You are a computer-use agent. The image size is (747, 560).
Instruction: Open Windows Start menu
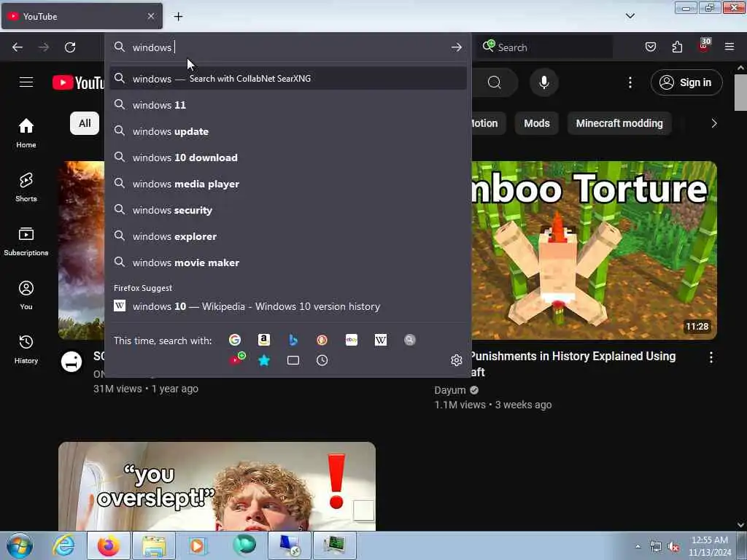click(20, 545)
